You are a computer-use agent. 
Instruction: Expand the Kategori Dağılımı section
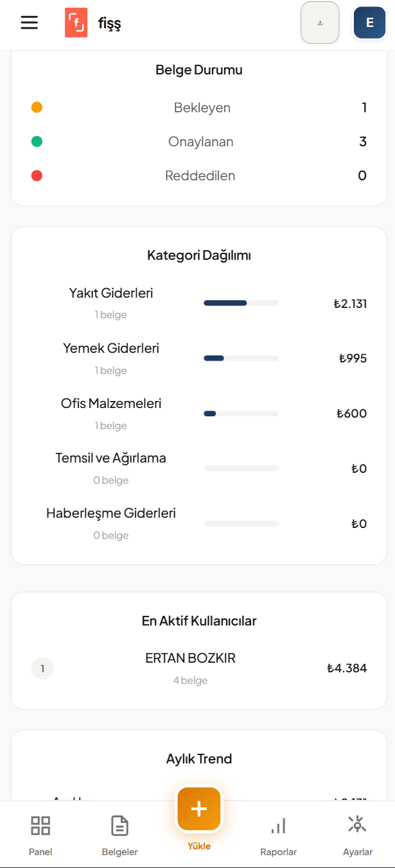[198, 255]
